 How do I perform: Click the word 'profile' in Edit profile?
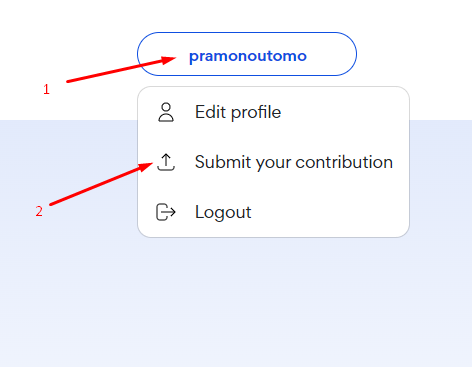tap(256, 112)
